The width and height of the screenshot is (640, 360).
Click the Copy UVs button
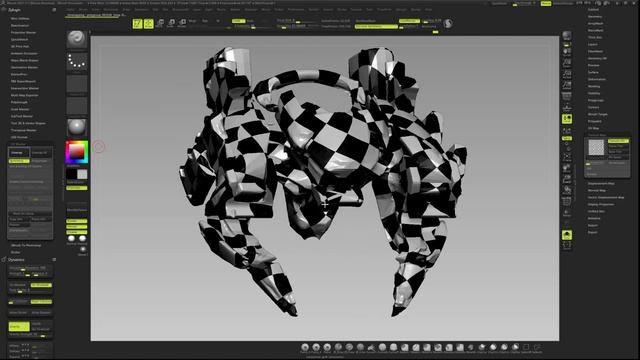click(19, 219)
